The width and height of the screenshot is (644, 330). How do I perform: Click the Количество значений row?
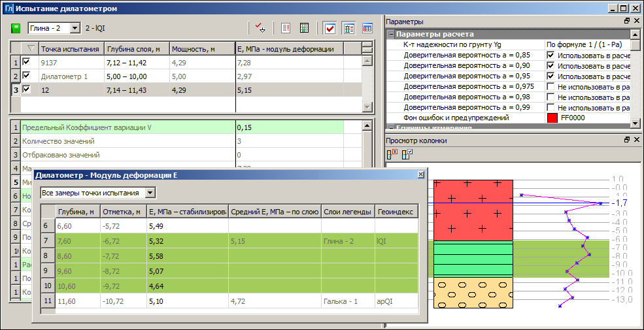point(182,141)
